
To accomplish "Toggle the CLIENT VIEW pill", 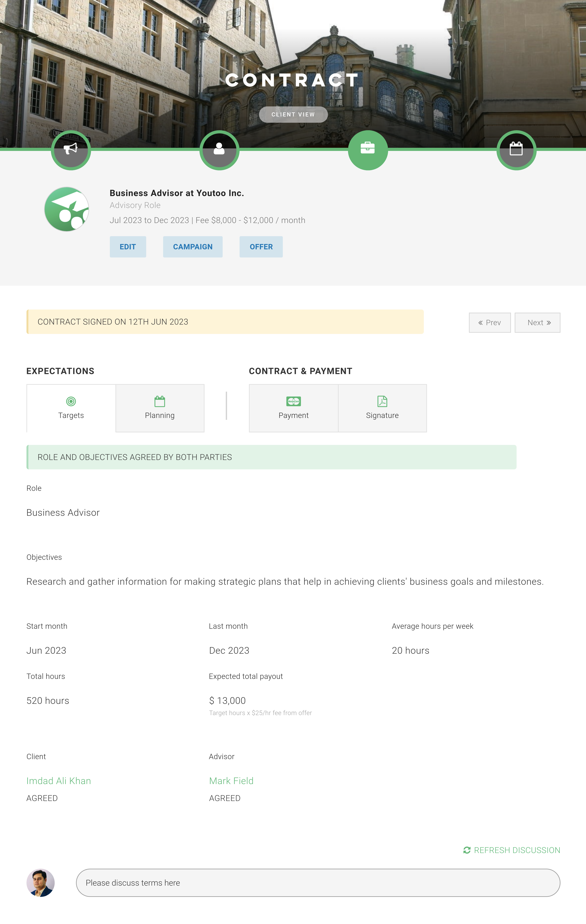I will (x=293, y=115).
